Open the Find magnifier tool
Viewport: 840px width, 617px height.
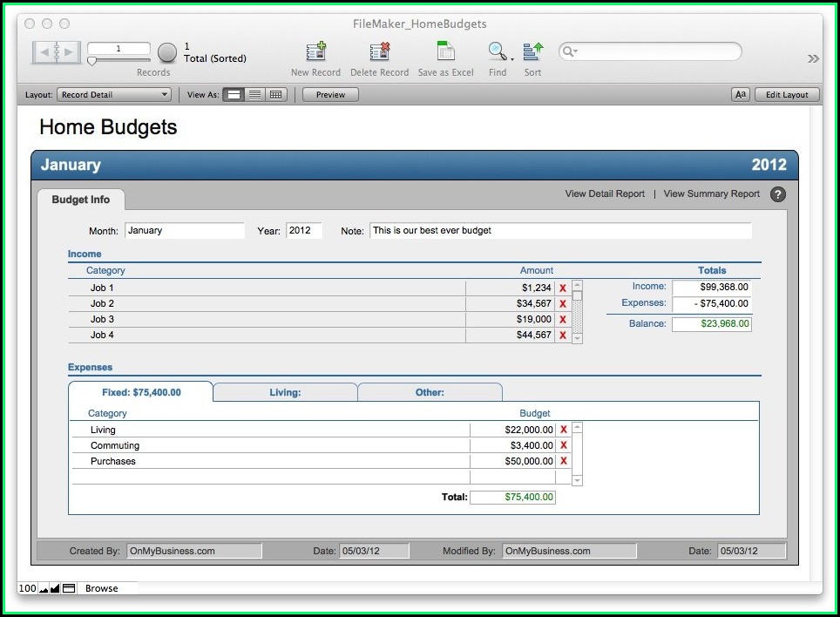coord(498,51)
